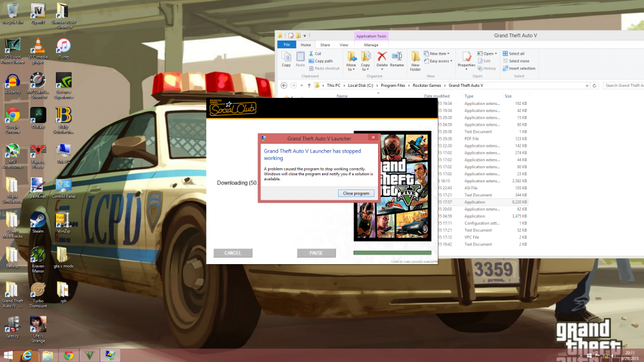The height and width of the screenshot is (362, 644).
Task: Open the Recycle Bin desktop icon
Action: click(12, 14)
